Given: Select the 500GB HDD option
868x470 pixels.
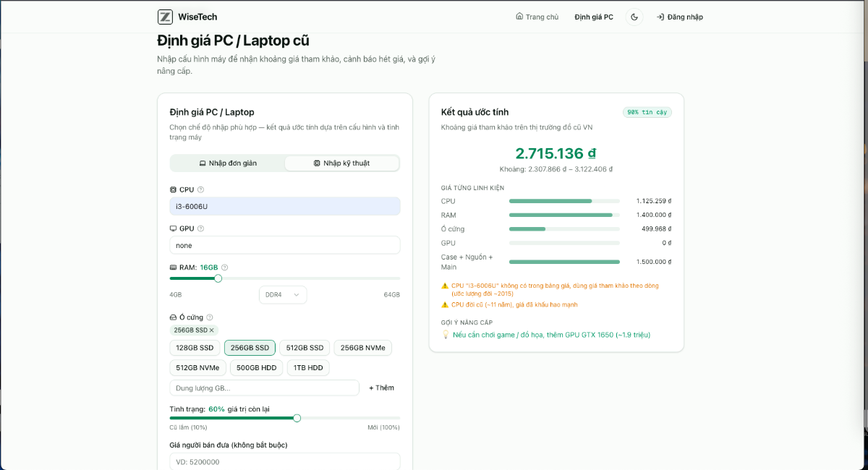Looking at the screenshot, I should [257, 367].
